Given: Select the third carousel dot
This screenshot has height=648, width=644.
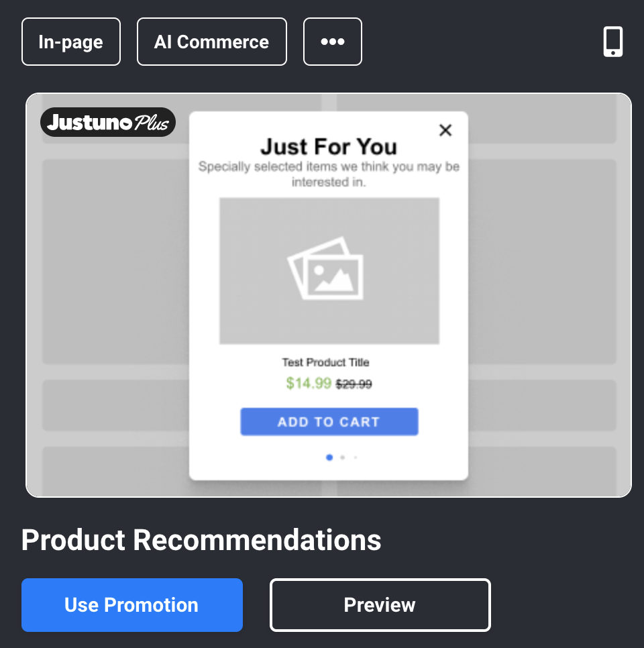Looking at the screenshot, I should pyautogui.click(x=355, y=457).
